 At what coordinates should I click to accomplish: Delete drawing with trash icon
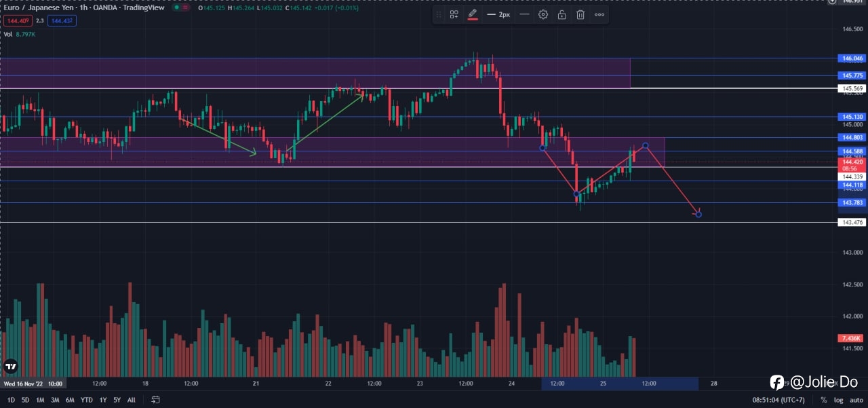pyautogui.click(x=580, y=14)
